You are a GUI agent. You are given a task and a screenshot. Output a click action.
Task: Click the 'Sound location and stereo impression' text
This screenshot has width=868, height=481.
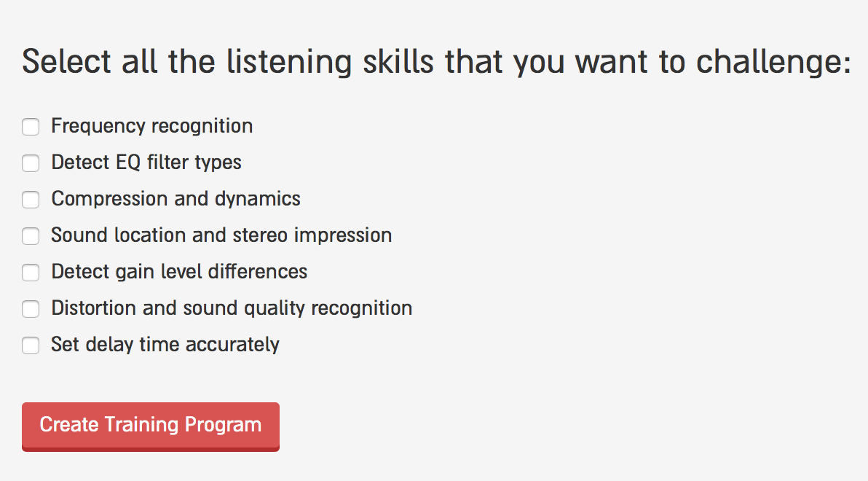click(x=221, y=235)
